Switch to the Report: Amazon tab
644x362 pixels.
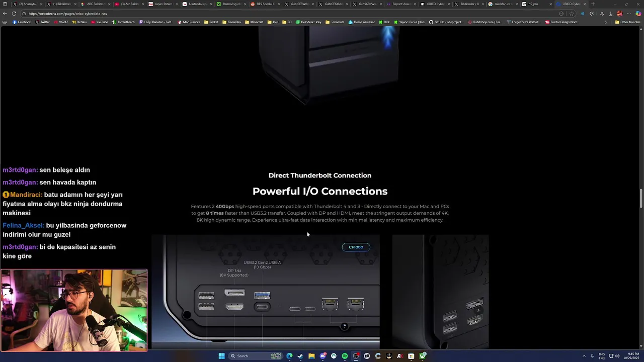coord(401,4)
